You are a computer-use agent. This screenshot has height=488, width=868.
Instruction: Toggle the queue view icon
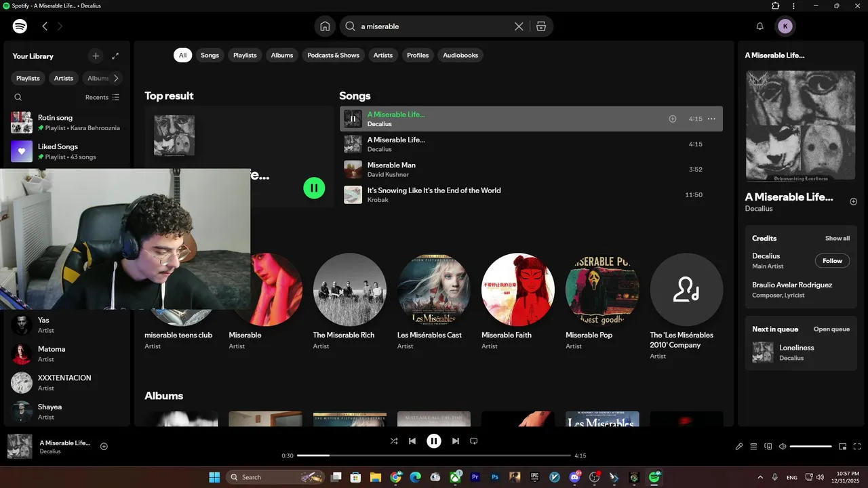(753, 447)
